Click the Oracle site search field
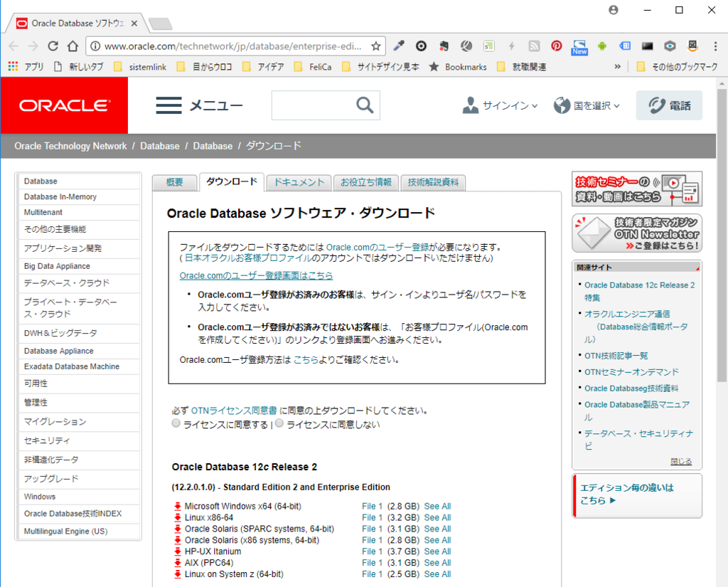 click(314, 105)
